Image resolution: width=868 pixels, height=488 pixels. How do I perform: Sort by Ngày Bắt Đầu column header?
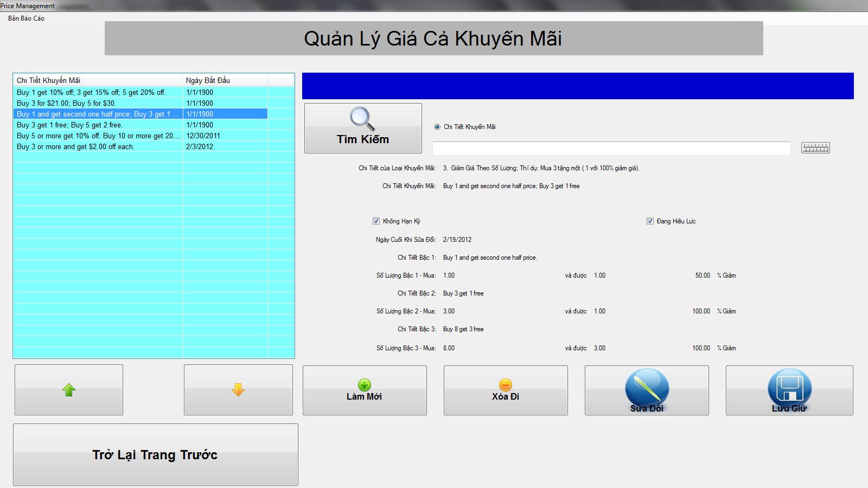coord(225,80)
